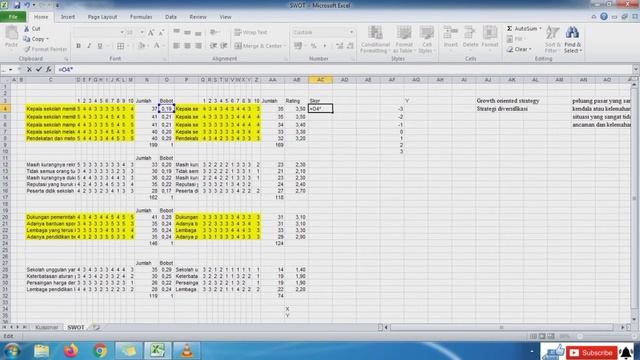Open the Font dialog launcher

point(164,59)
